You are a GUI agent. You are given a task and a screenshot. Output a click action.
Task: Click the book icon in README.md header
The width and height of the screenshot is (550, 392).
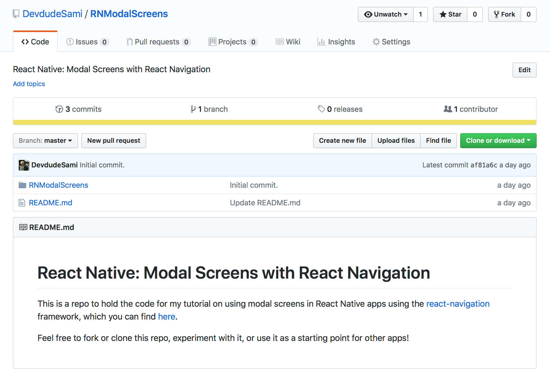point(23,227)
